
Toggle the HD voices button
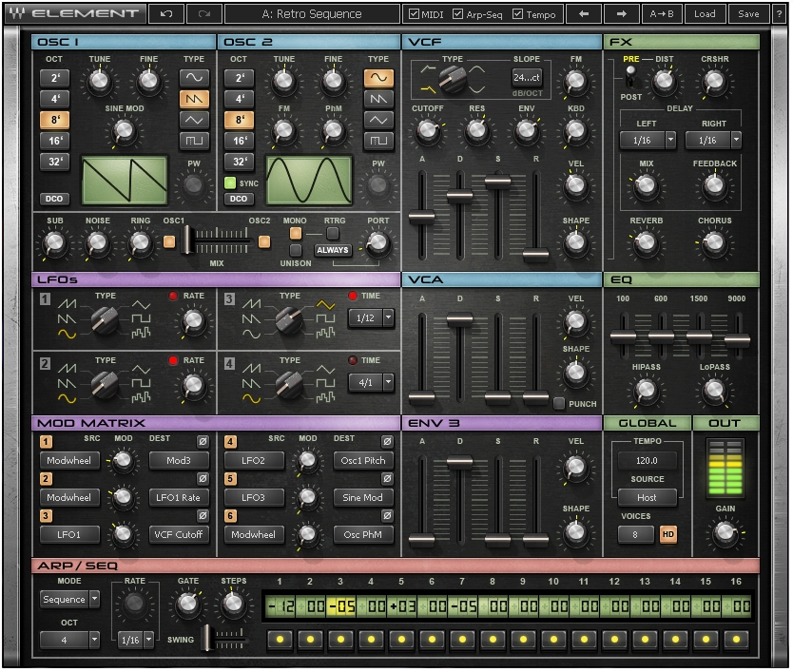coord(667,534)
